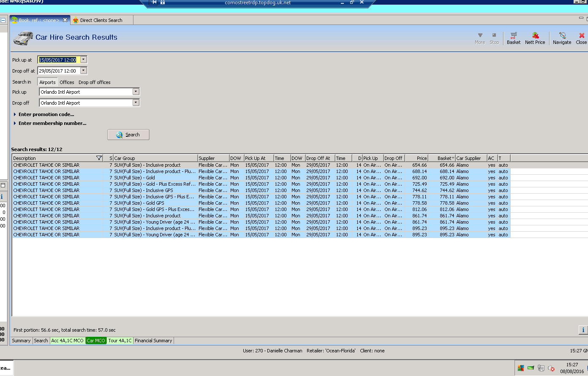Image resolution: width=588 pixels, height=376 pixels.
Task: Open the network connection tray icon
Action: [x=541, y=368]
